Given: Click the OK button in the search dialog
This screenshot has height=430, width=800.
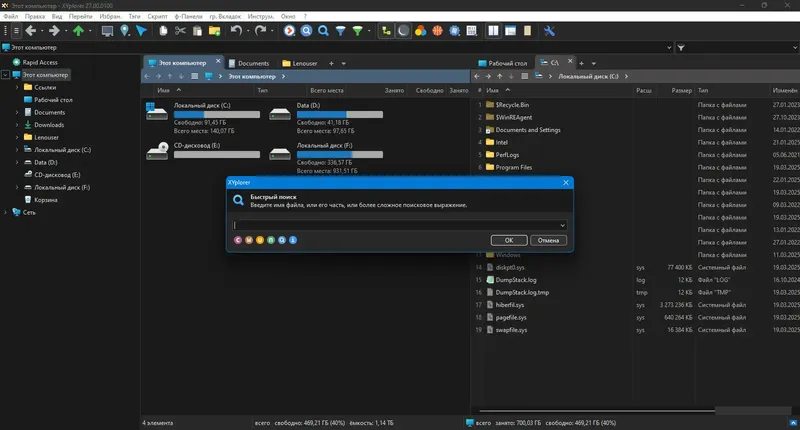Looking at the screenshot, I should coord(509,240).
